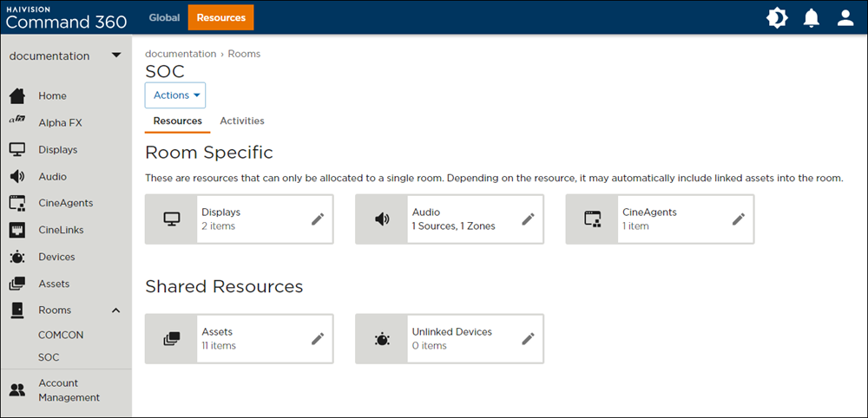Click the Devices sidebar icon
Image resolution: width=868 pixels, height=418 pixels.
click(x=17, y=257)
